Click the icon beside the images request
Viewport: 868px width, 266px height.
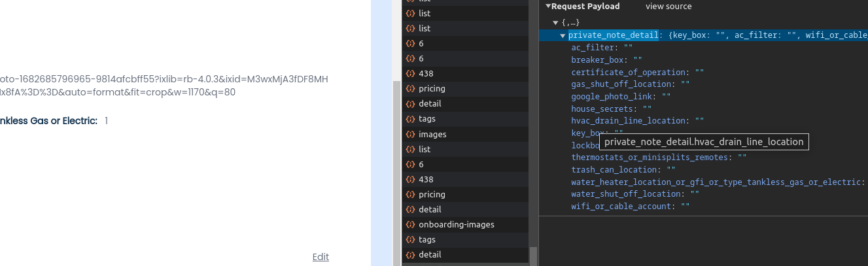410,134
